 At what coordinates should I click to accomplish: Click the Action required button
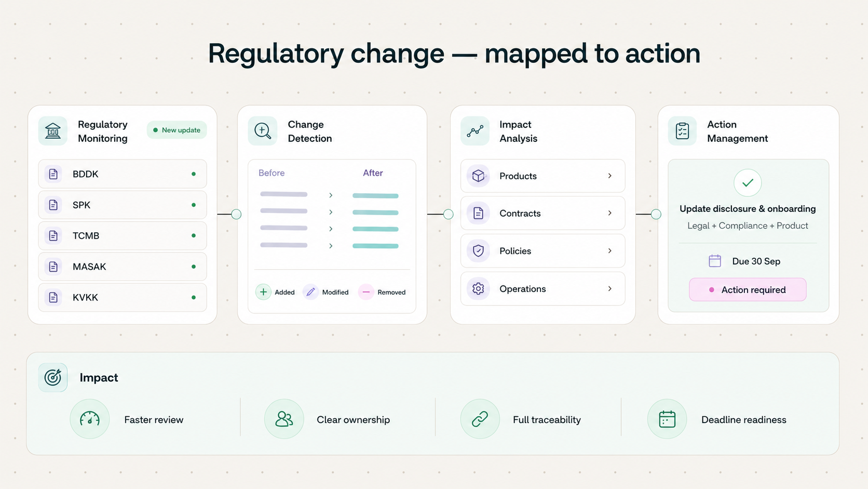748,289
